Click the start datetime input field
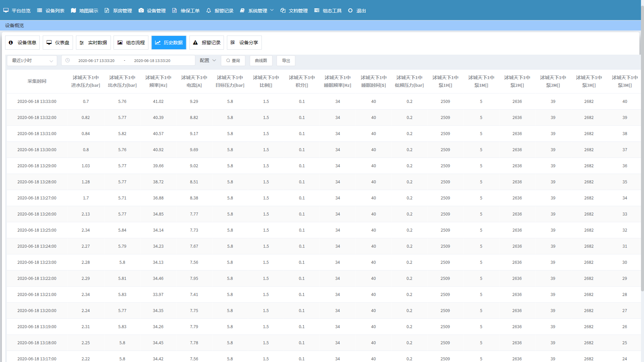Screen dimensions: 644x362 (96, 61)
